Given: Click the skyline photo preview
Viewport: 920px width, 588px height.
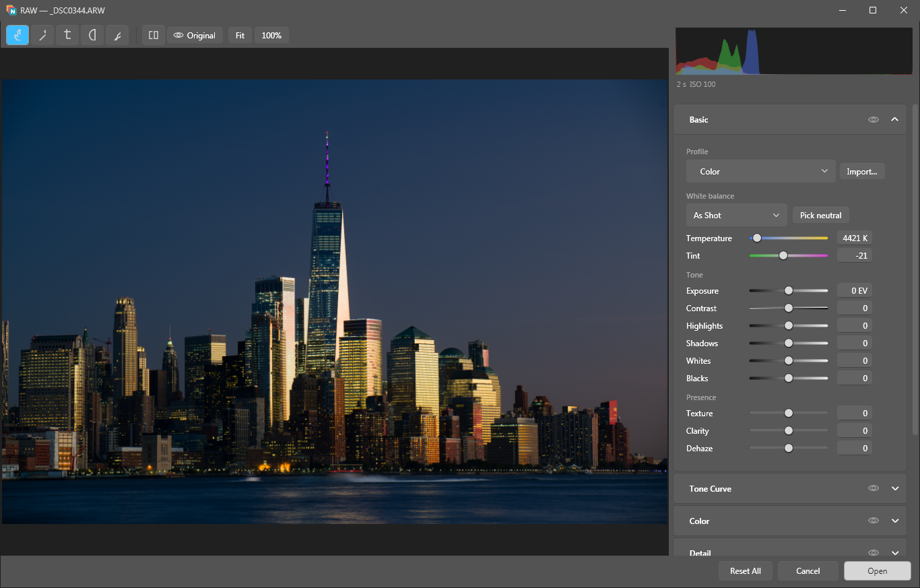Looking at the screenshot, I should pyautogui.click(x=335, y=302).
